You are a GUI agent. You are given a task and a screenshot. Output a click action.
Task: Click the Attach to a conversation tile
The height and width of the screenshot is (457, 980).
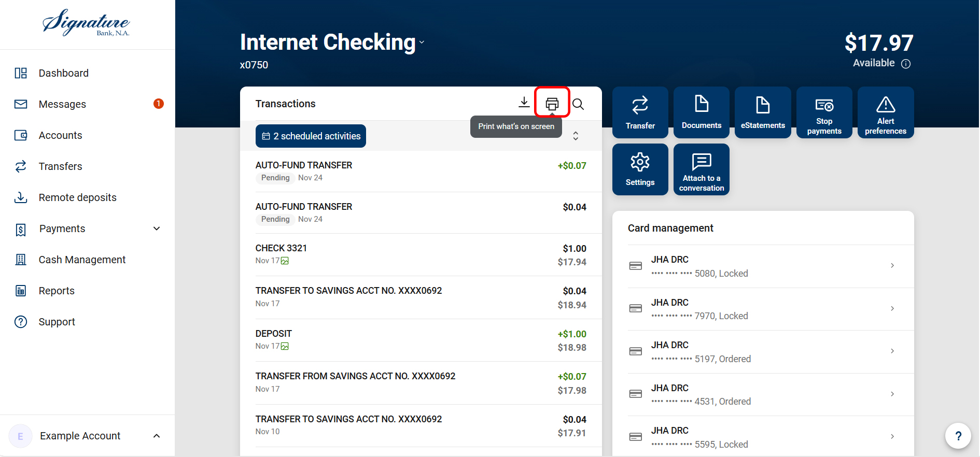coord(701,169)
